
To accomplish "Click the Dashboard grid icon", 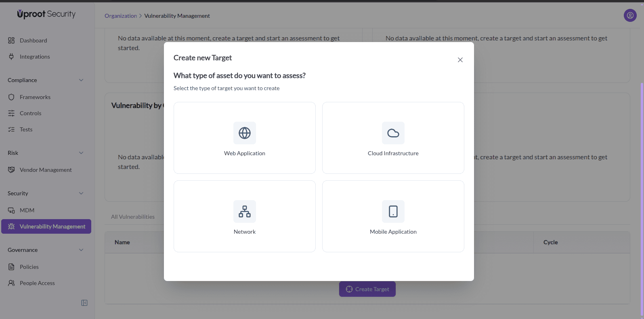I will pos(11,40).
